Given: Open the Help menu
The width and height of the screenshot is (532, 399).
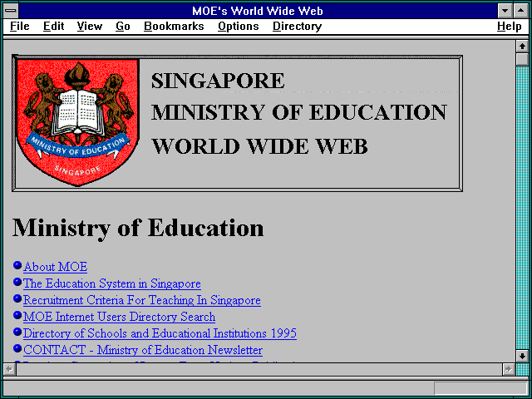Looking at the screenshot, I should pos(509,26).
